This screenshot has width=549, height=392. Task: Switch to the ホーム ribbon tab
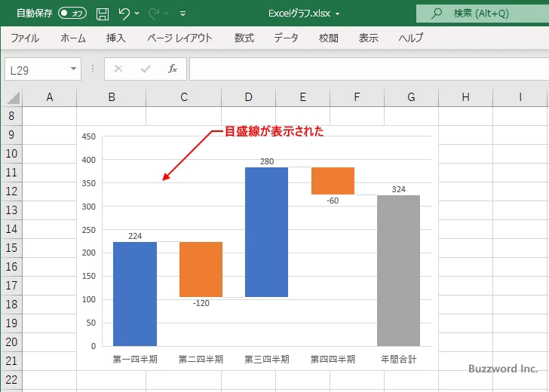(x=73, y=38)
